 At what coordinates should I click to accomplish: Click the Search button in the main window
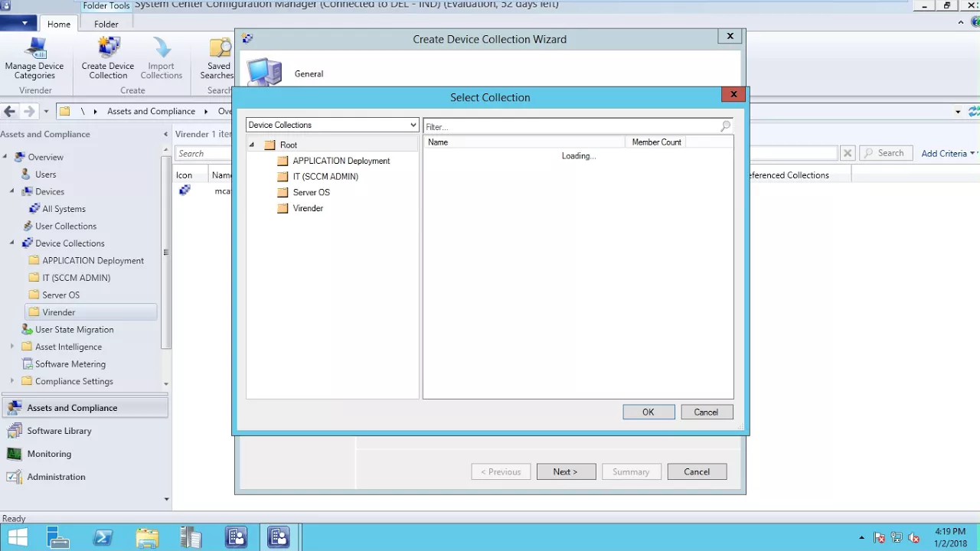coord(886,153)
